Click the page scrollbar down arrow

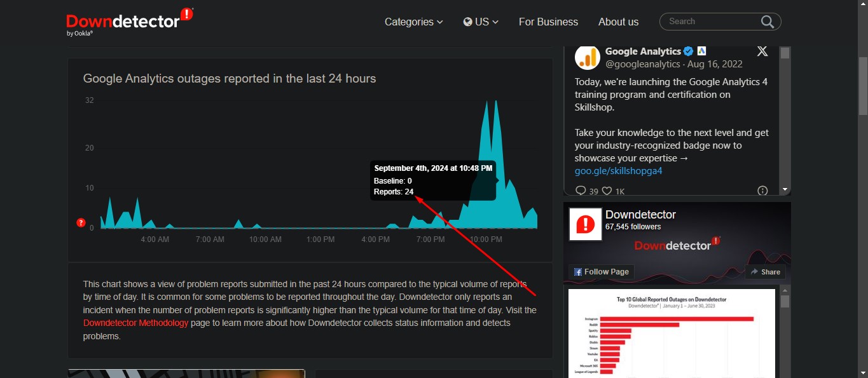(x=863, y=373)
